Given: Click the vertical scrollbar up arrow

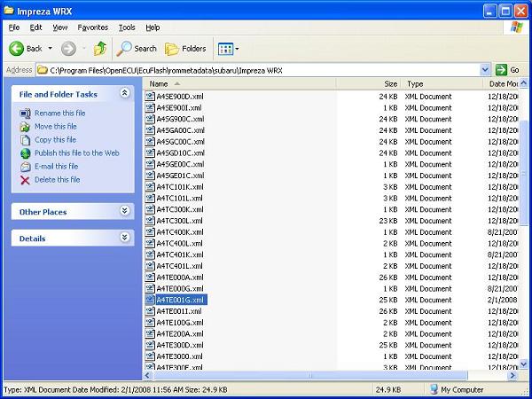Looking at the screenshot, I should (523, 82).
